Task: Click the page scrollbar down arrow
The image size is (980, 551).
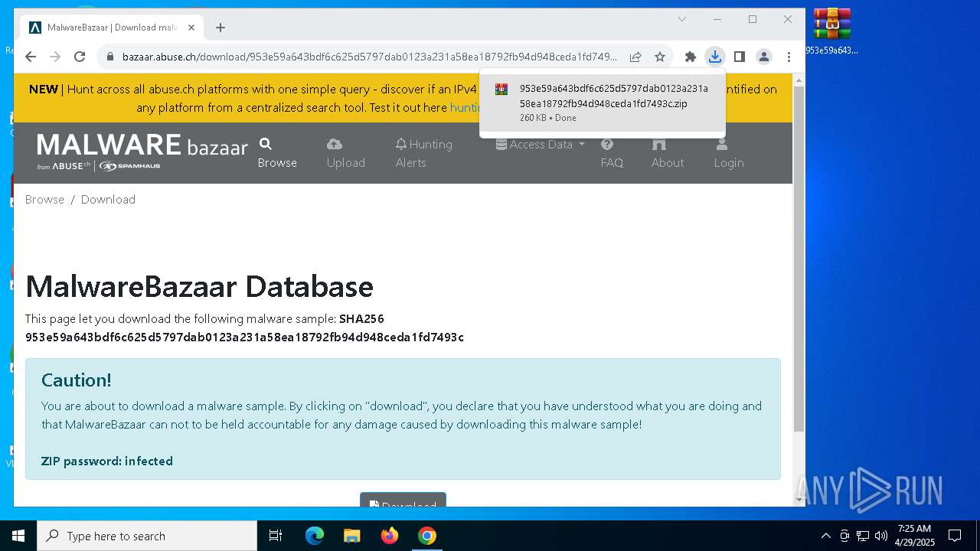Action: tap(799, 500)
